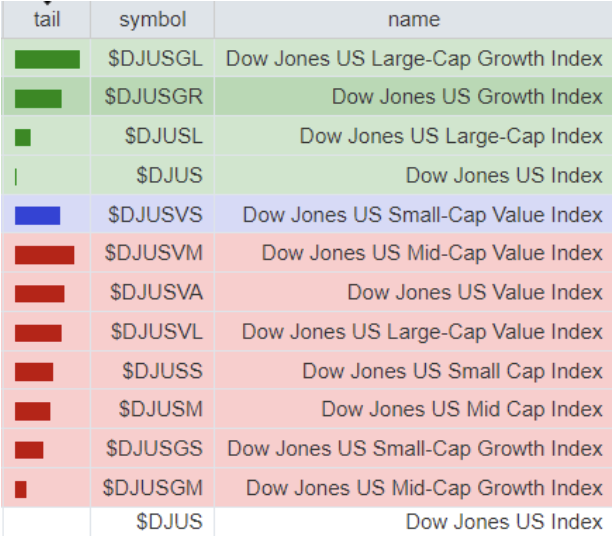Image resolution: width=616 pixels, height=538 pixels.
Task: Click Dow Jones US Mid-Cap Growth Index name
Action: click(424, 488)
